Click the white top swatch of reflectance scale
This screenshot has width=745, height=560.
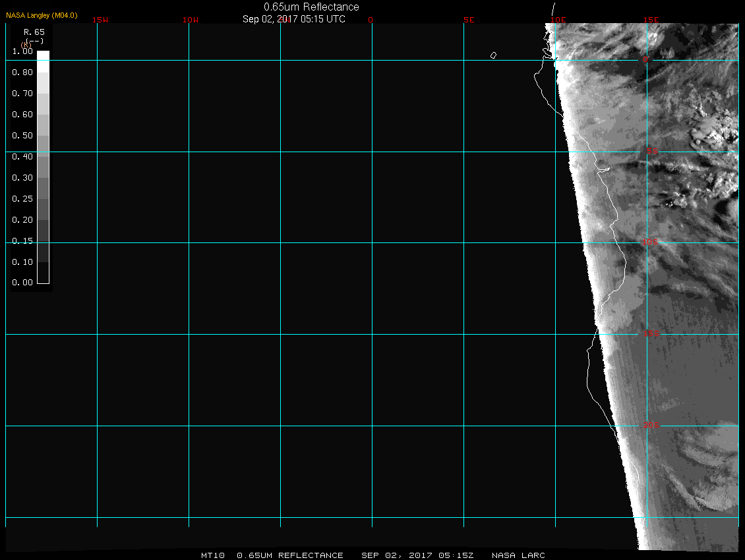(x=43, y=56)
